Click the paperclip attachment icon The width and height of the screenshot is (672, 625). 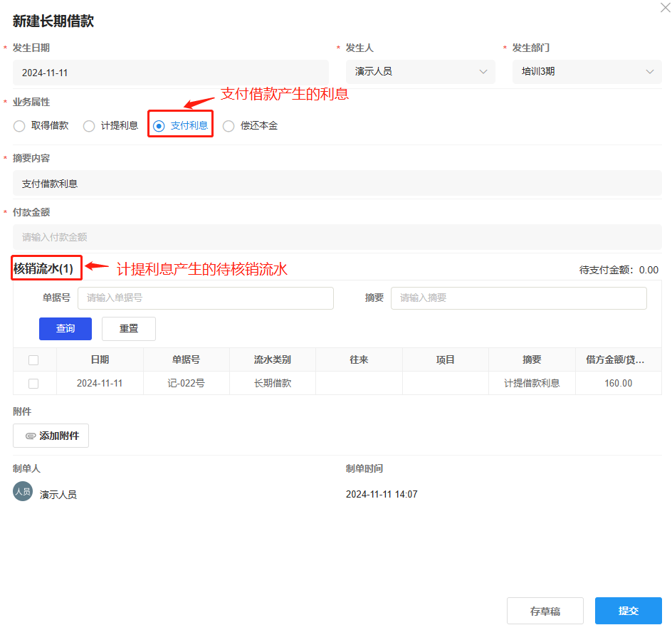(31, 435)
